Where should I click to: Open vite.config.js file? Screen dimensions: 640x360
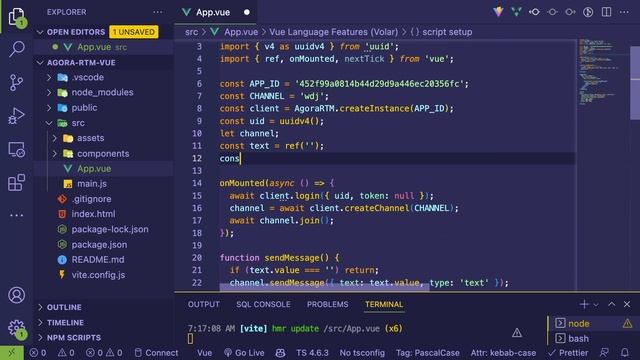[98, 275]
